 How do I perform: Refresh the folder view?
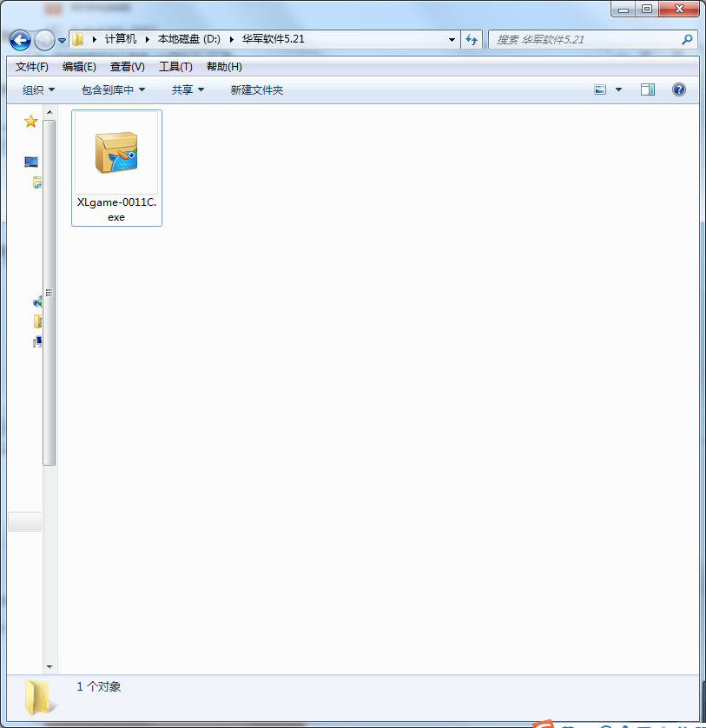tap(472, 39)
